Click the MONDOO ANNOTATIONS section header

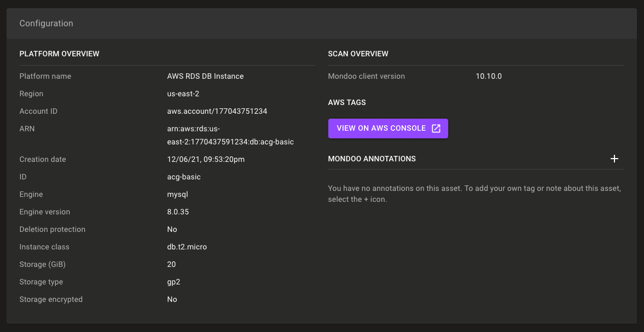pos(372,159)
